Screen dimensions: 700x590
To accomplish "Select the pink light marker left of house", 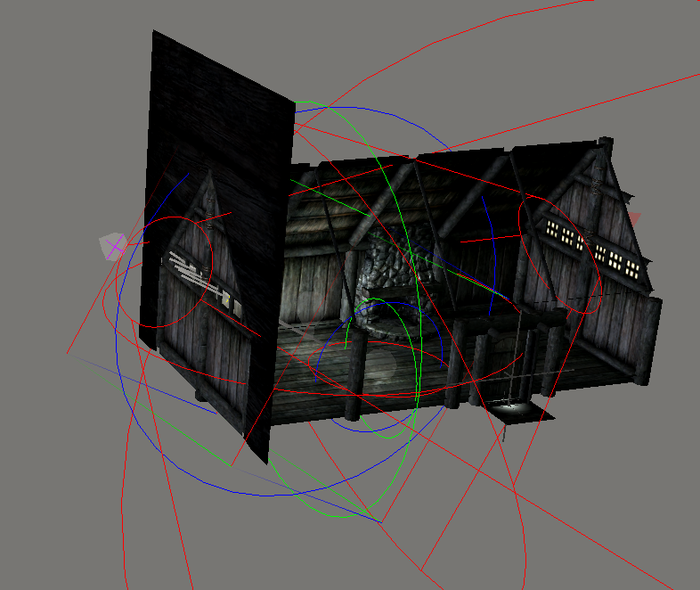I will coord(112,246).
